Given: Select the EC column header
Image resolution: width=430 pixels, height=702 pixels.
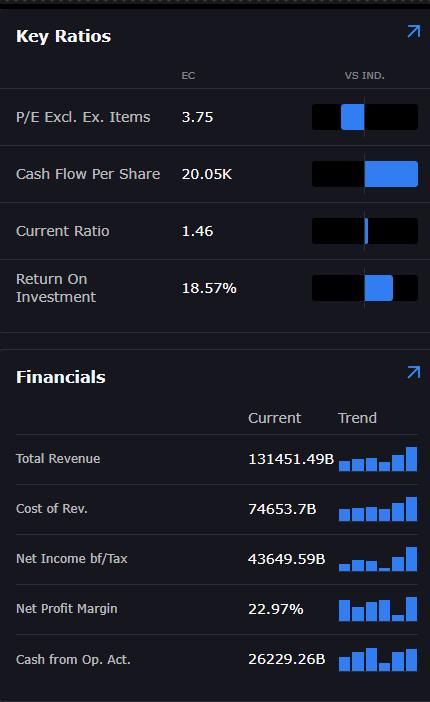Looking at the screenshot, I should click(x=188, y=76).
